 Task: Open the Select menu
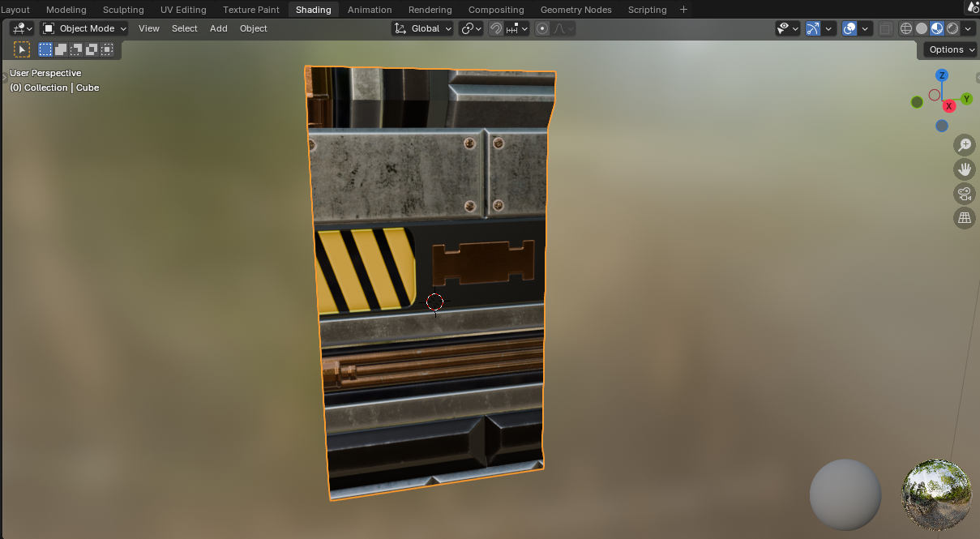click(185, 28)
